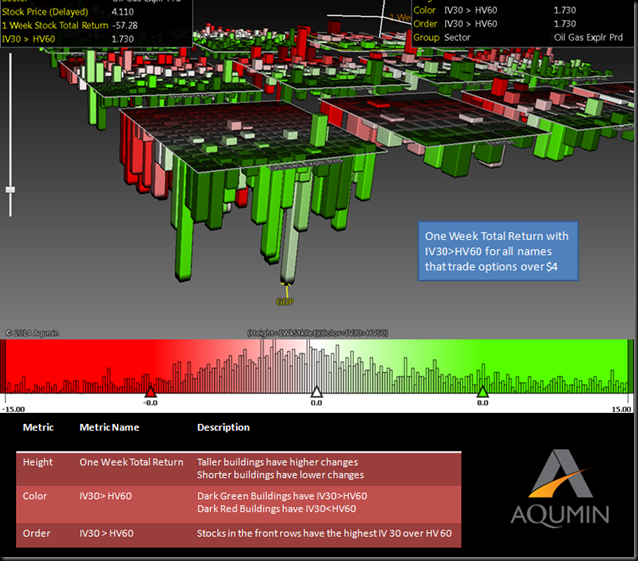This screenshot has width=638, height=561.
Task: Click the -15.00 scale label
Action: click(x=13, y=409)
